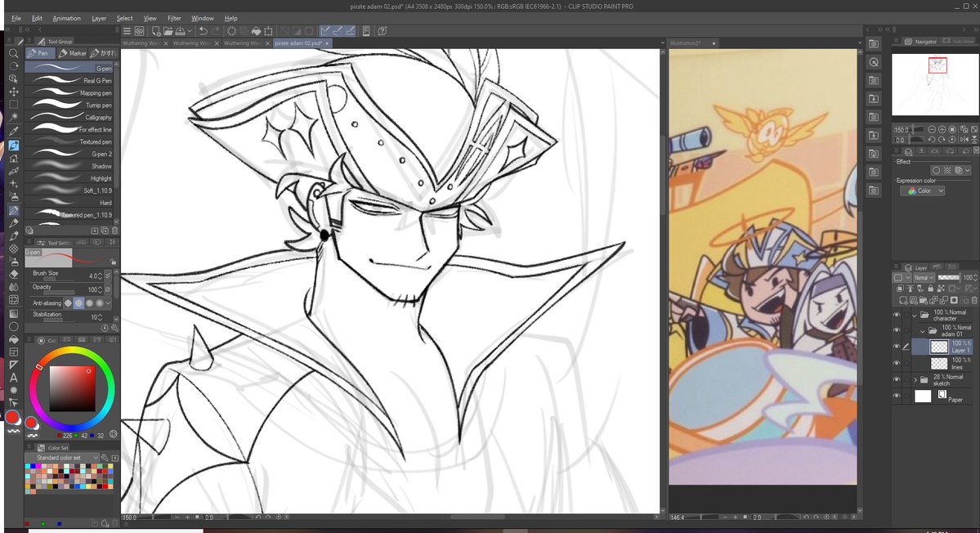Select the Zoom magnifier tool

click(x=13, y=54)
